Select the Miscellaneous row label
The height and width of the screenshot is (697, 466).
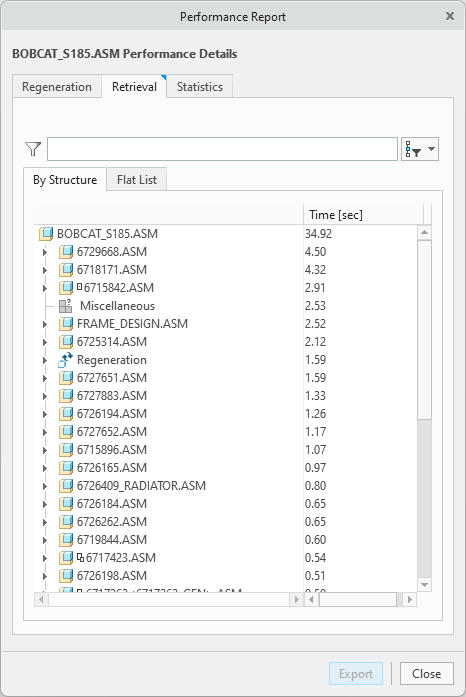[x=117, y=306]
